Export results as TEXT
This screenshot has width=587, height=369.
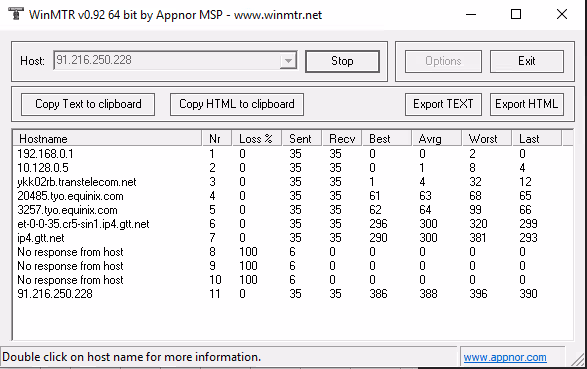[443, 104]
